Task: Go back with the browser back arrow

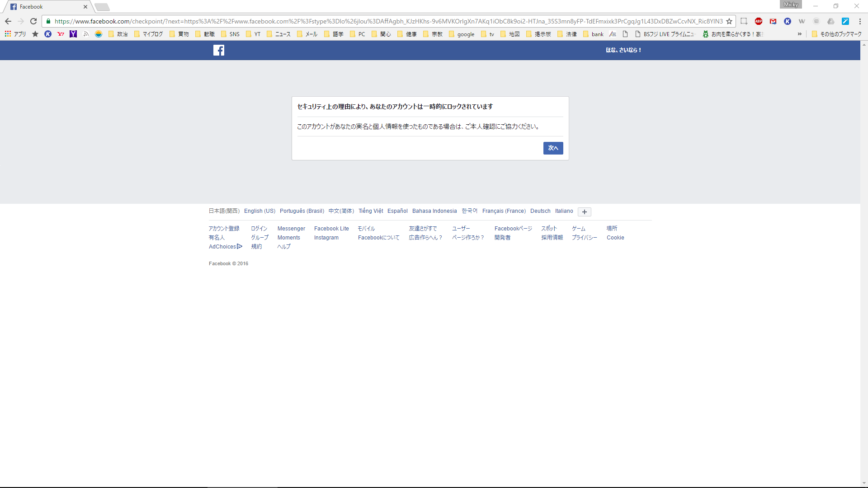Action: [8, 21]
